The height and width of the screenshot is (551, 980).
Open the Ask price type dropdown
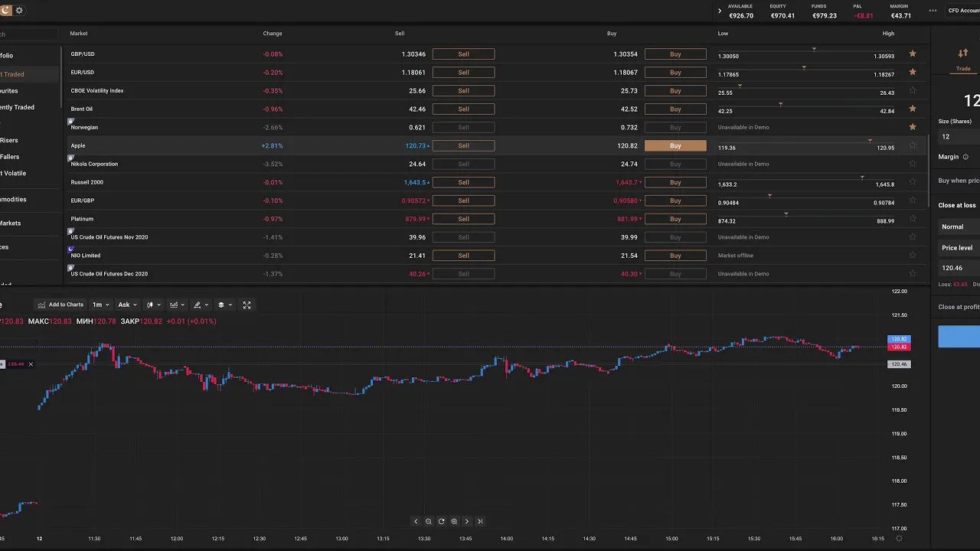(x=127, y=305)
